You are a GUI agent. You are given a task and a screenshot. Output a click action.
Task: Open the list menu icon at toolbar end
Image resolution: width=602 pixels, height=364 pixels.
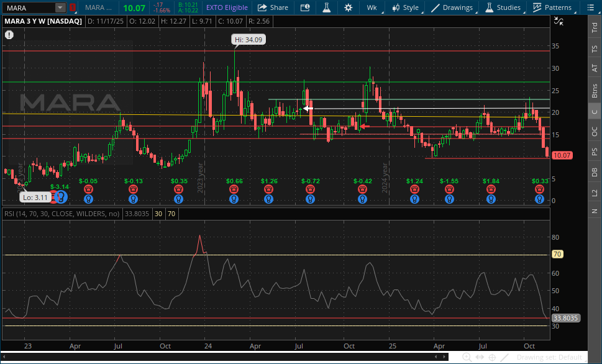(590, 7)
